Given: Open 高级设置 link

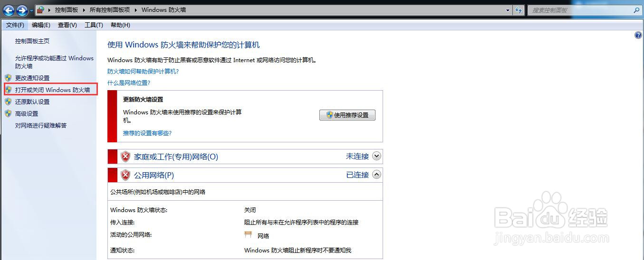Looking at the screenshot, I should 27,113.
